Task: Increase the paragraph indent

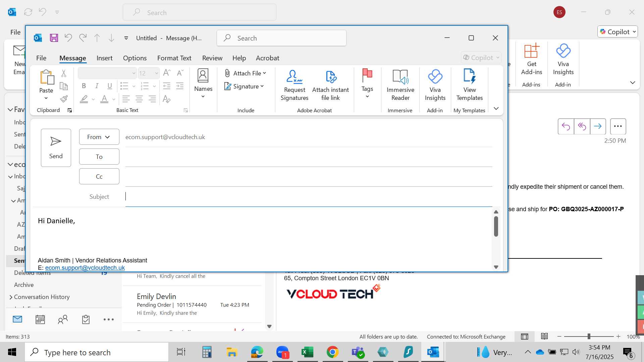Action: click(180, 86)
